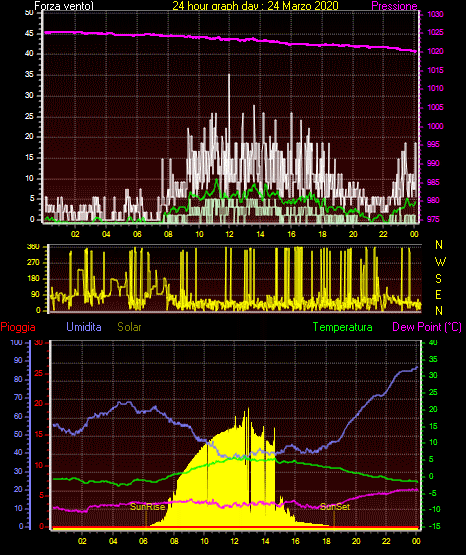Click compass letter S beside direction chart
The height and width of the screenshot is (555, 466).
pos(438,279)
